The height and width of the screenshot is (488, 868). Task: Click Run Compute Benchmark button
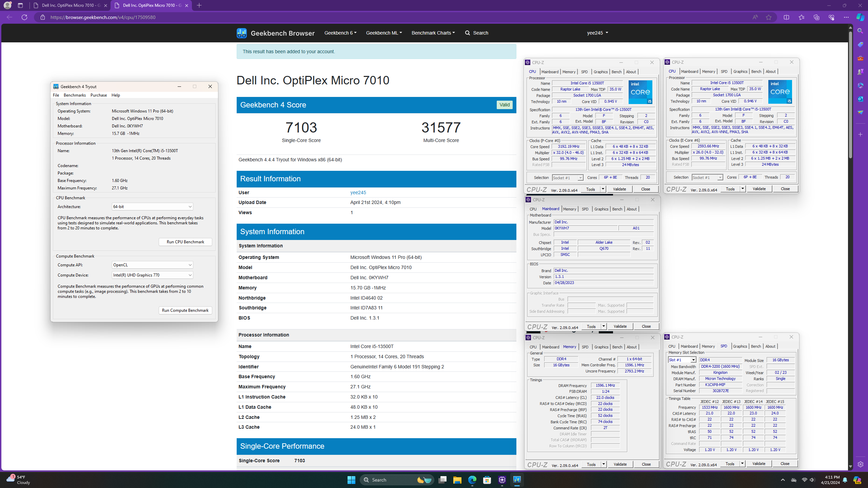tap(185, 310)
